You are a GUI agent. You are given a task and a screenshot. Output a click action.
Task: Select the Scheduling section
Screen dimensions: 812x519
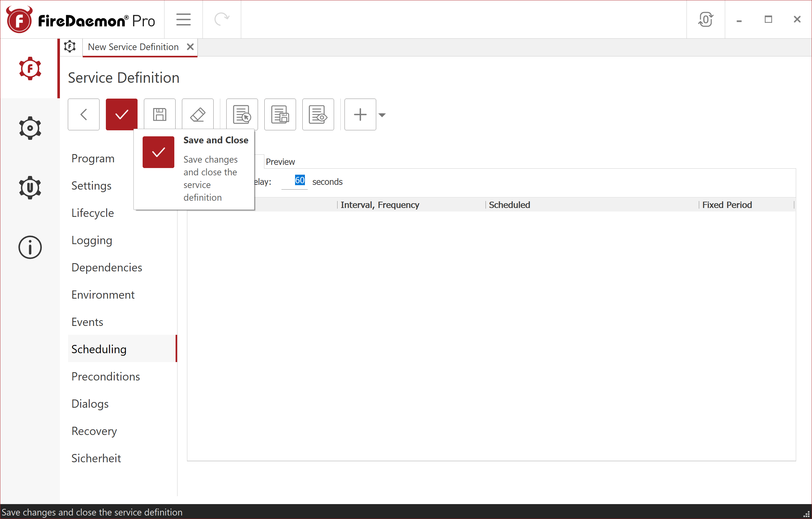99,349
